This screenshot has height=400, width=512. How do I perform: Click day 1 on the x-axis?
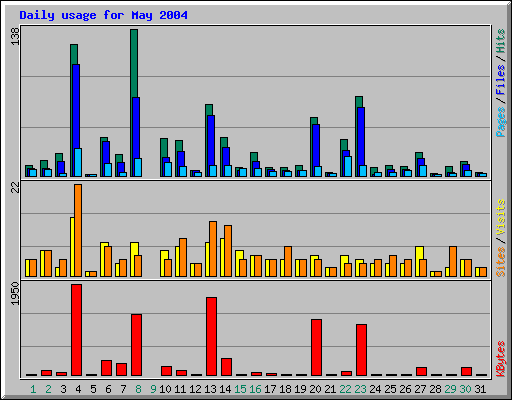point(33,389)
